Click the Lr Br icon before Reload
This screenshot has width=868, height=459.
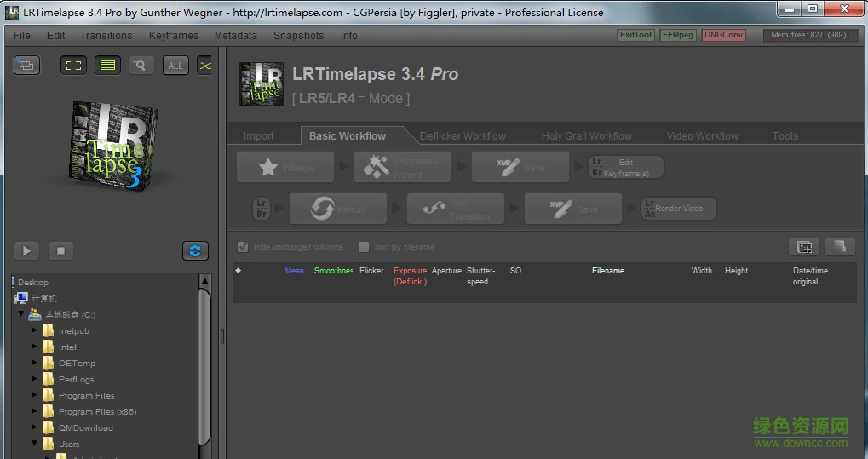(262, 209)
